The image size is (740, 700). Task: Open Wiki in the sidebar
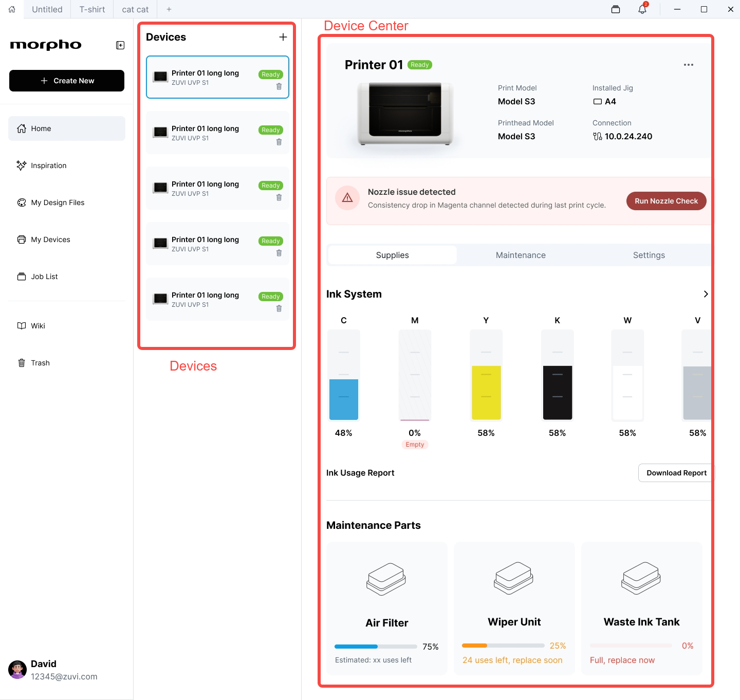coord(67,326)
